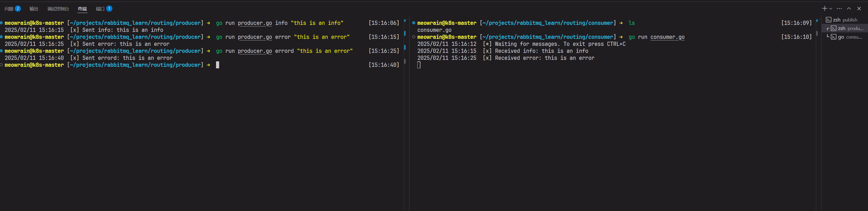Maximize the panel using the up chevron
868x211 pixels.
[849, 8]
